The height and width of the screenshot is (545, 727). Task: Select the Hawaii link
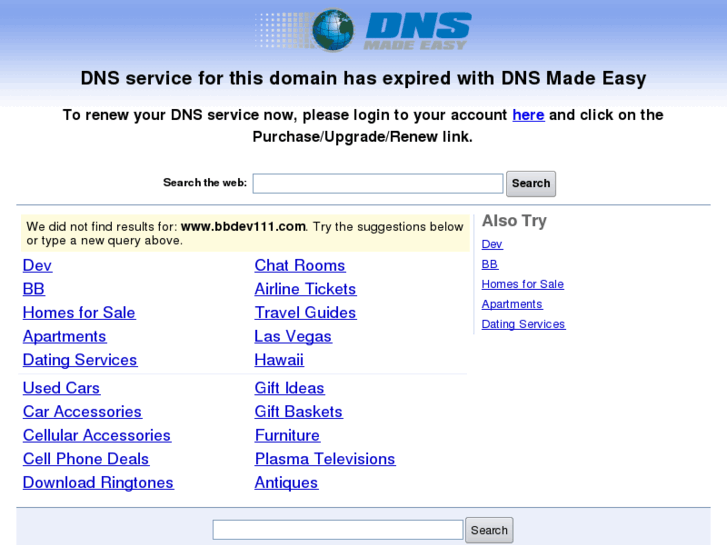[279, 360]
